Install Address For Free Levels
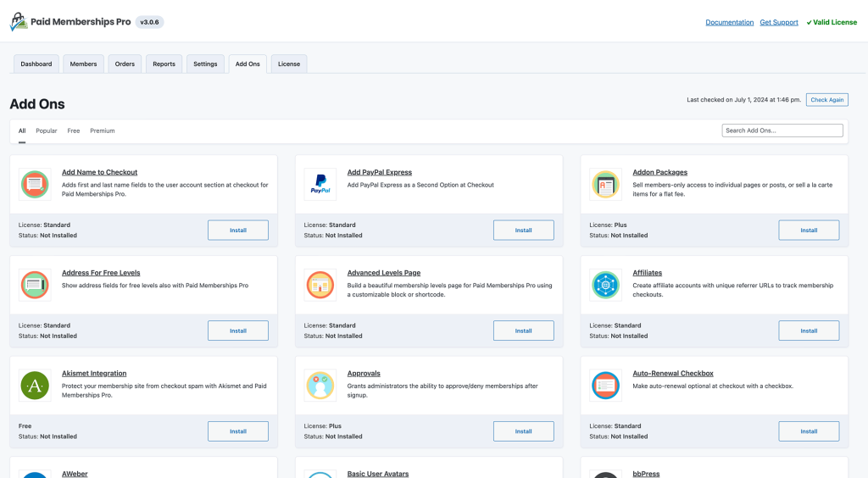868x478 pixels. click(x=238, y=331)
